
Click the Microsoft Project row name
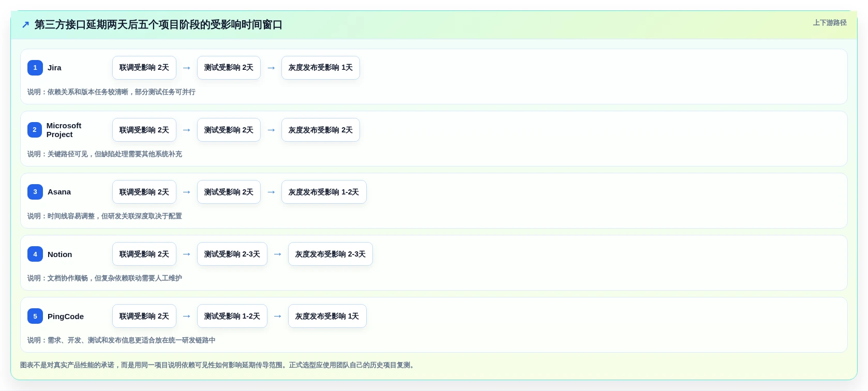tap(64, 130)
